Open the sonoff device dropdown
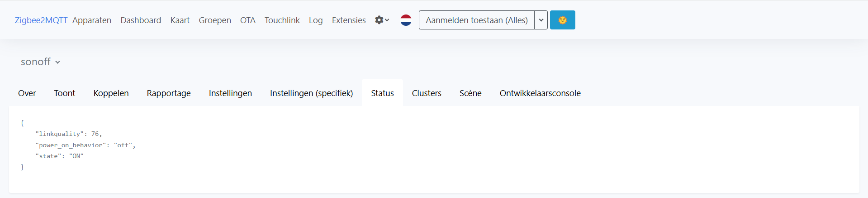The width and height of the screenshot is (868, 198). [x=41, y=62]
